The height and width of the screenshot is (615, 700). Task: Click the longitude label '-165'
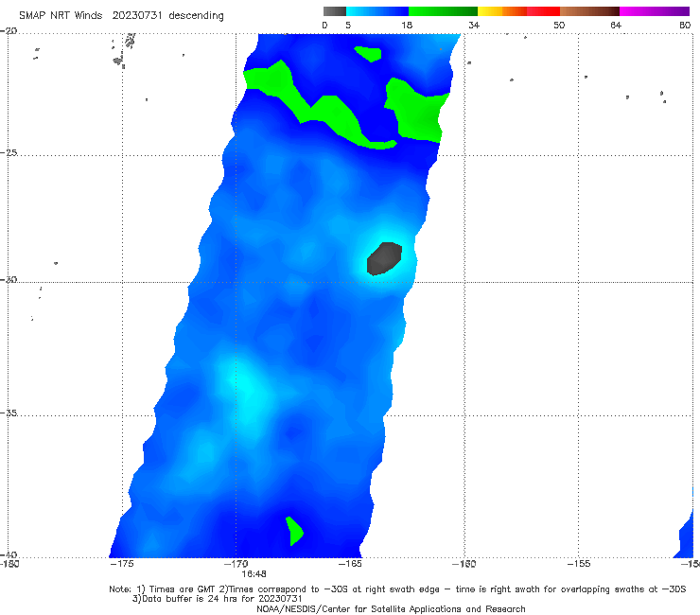pos(350,564)
